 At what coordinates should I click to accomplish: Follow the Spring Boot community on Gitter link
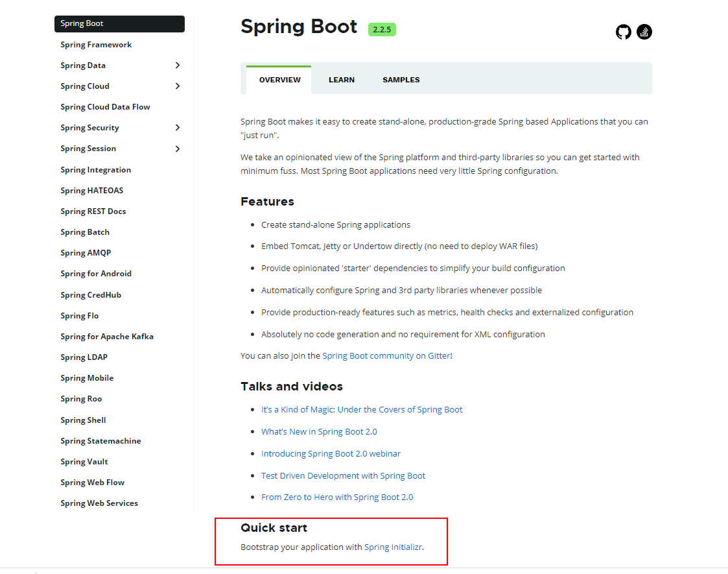tap(386, 355)
